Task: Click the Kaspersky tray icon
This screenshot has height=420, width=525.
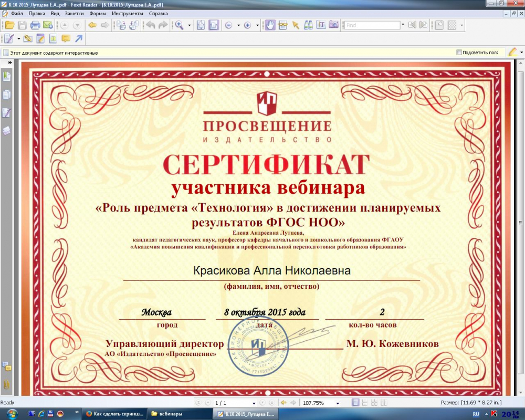Action: tap(494, 414)
